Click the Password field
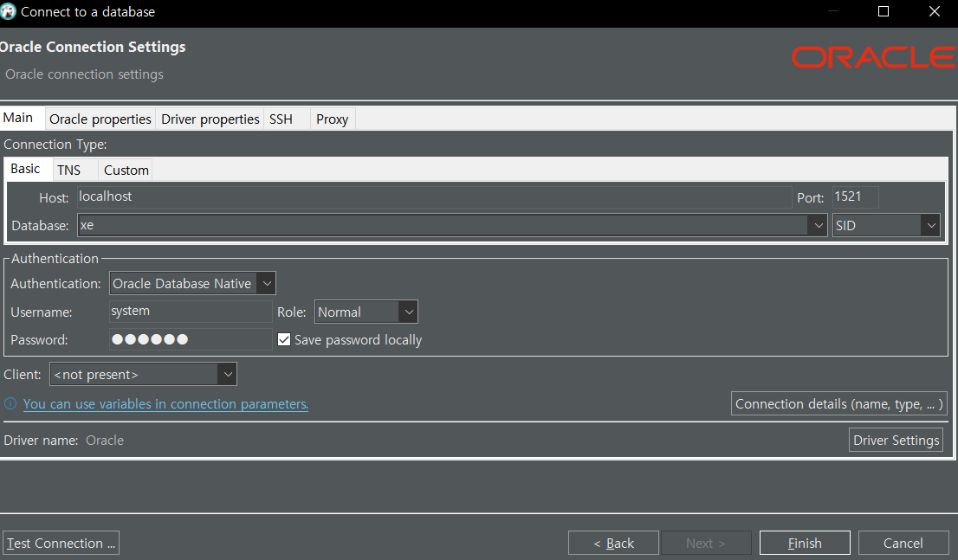 [x=191, y=339]
